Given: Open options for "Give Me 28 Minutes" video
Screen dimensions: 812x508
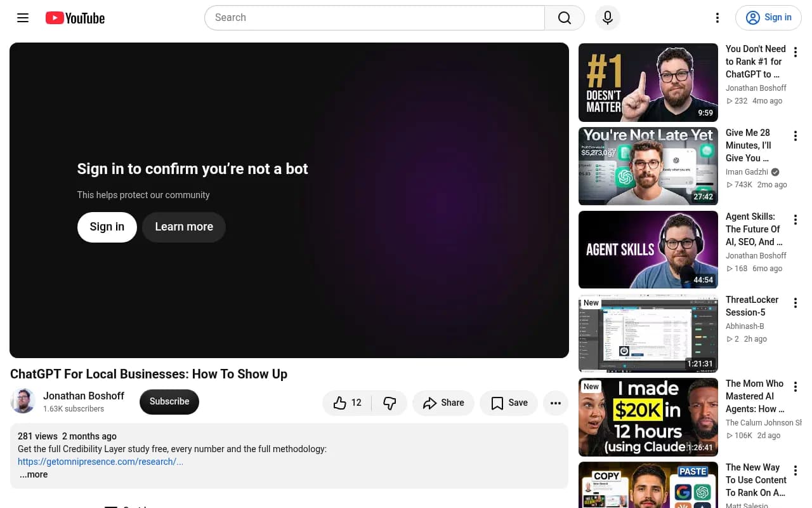Looking at the screenshot, I should tap(795, 136).
